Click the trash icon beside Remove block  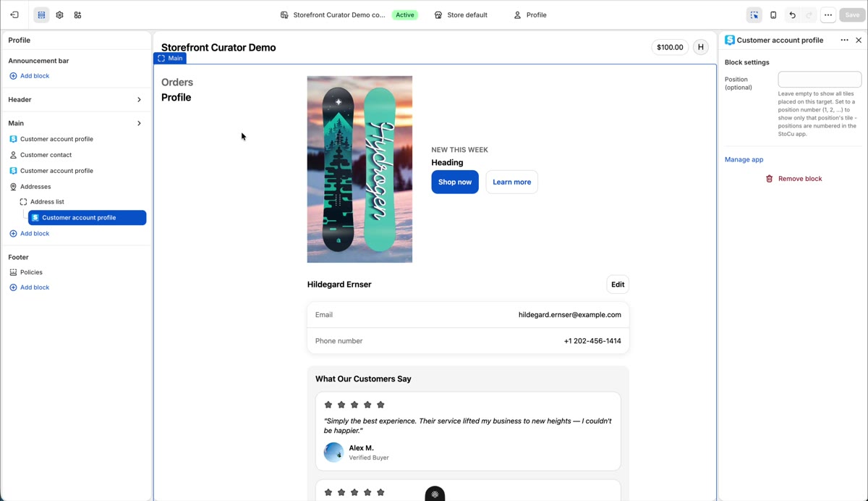click(x=770, y=179)
